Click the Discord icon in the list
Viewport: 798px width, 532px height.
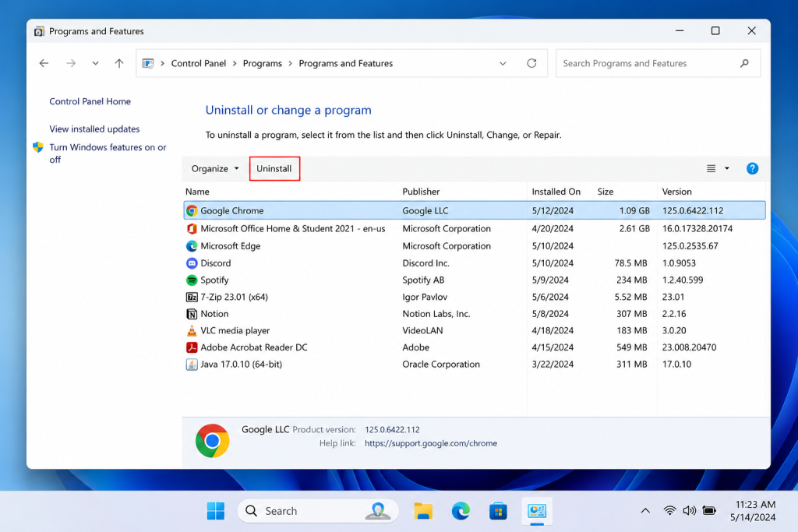(x=192, y=263)
